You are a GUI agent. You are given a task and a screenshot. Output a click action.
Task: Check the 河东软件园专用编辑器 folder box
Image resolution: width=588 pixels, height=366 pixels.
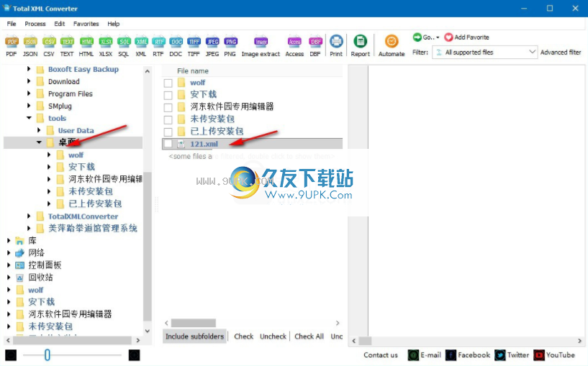click(x=168, y=108)
